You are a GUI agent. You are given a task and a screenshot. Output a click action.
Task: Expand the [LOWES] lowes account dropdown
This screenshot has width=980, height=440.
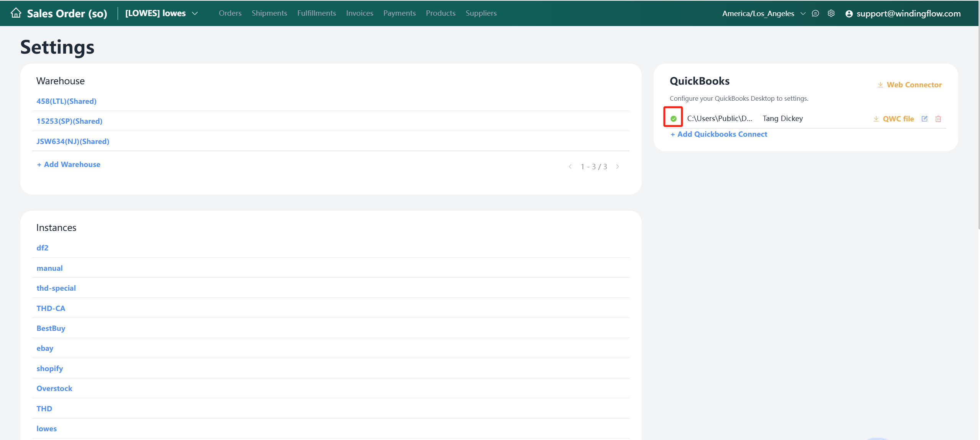click(x=195, y=13)
